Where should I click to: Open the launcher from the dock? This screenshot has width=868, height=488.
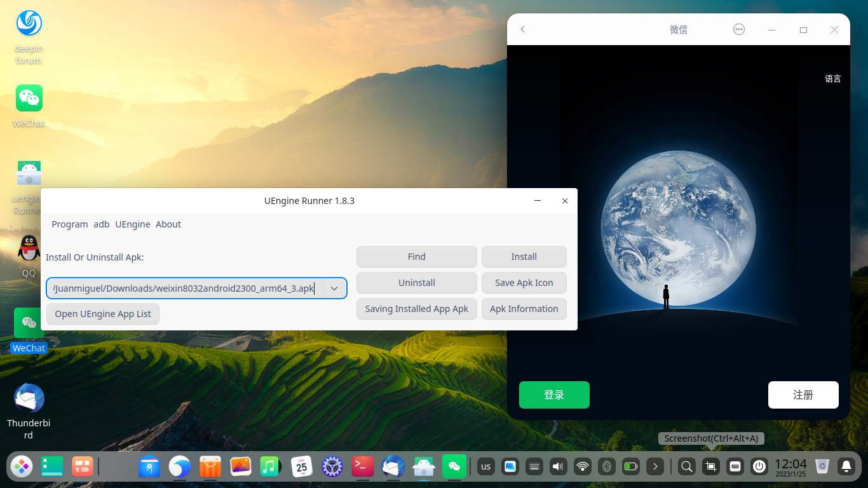pyautogui.click(x=21, y=467)
